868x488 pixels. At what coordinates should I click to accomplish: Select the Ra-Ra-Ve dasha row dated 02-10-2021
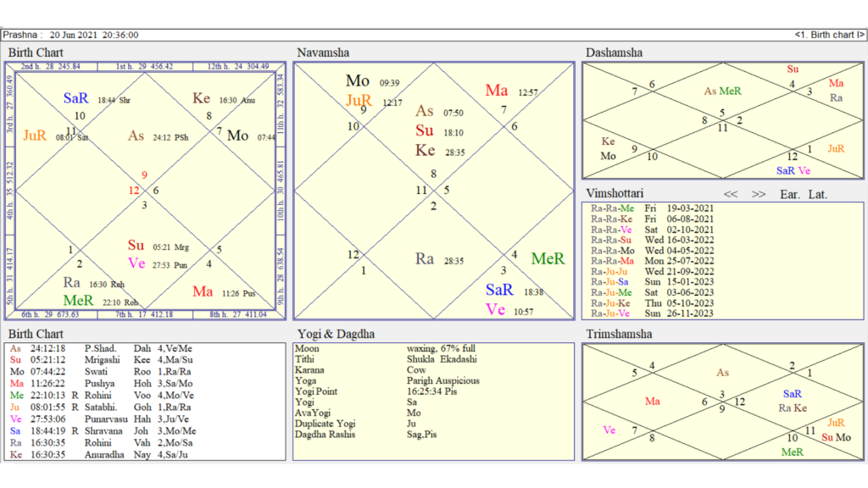coord(652,230)
